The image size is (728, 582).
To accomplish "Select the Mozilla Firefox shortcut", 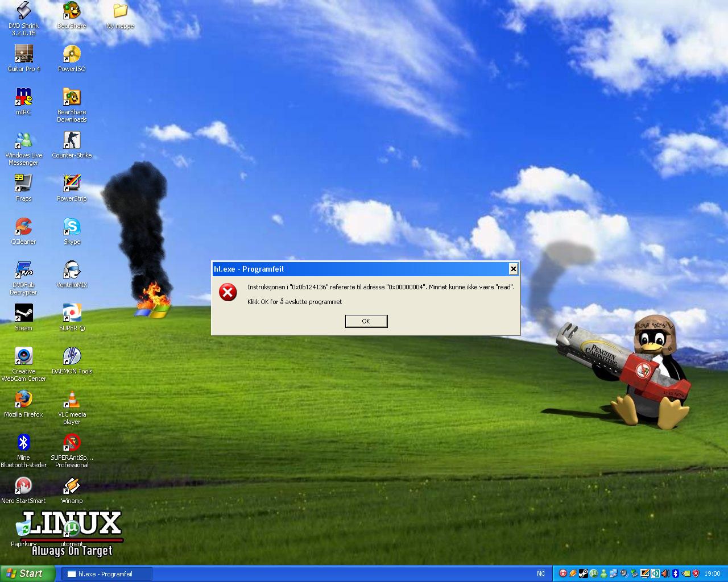I will (x=23, y=404).
